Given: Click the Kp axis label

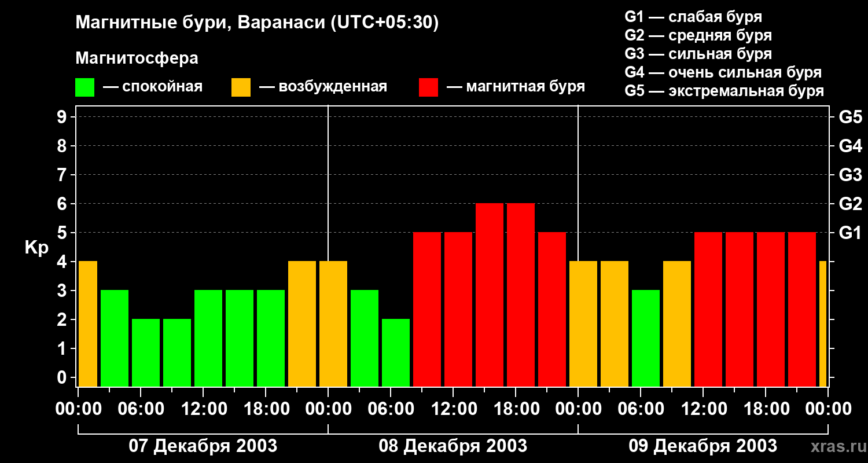Looking at the screenshot, I should coord(36,248).
